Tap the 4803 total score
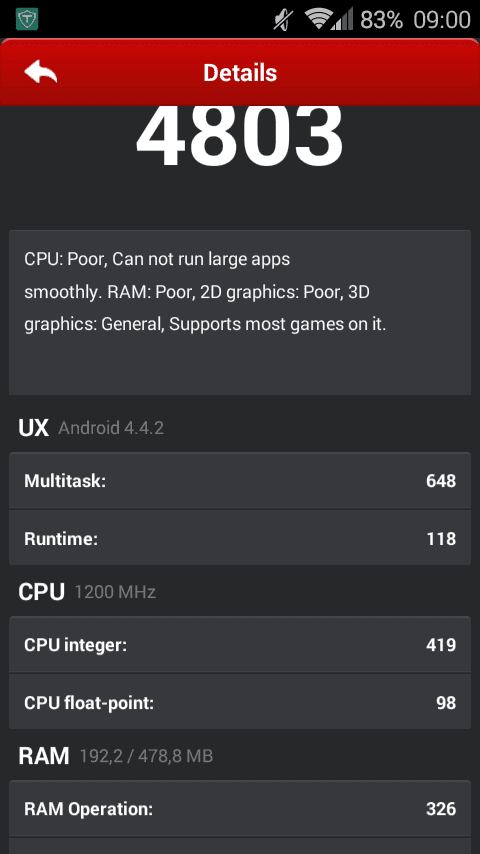This screenshot has height=854, width=480. [240, 136]
